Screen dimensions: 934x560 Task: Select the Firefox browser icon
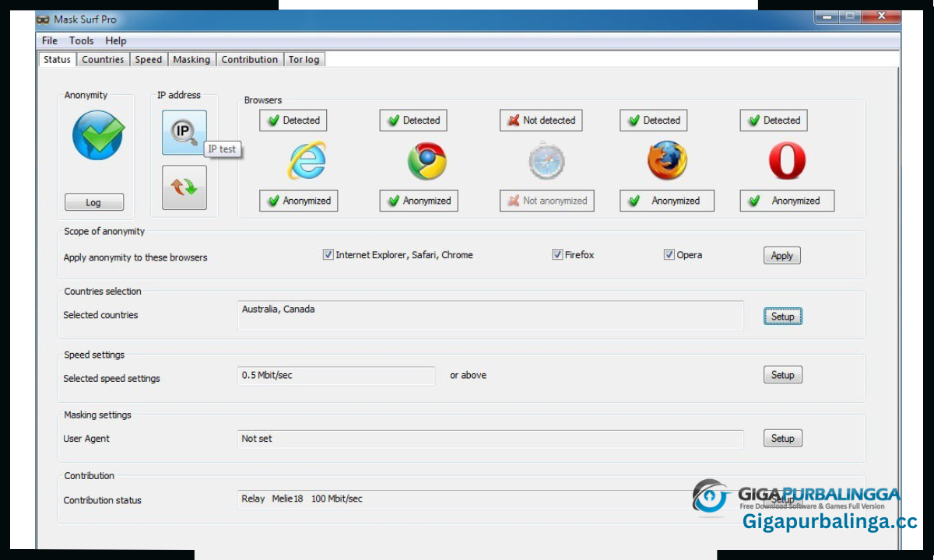[x=667, y=161]
